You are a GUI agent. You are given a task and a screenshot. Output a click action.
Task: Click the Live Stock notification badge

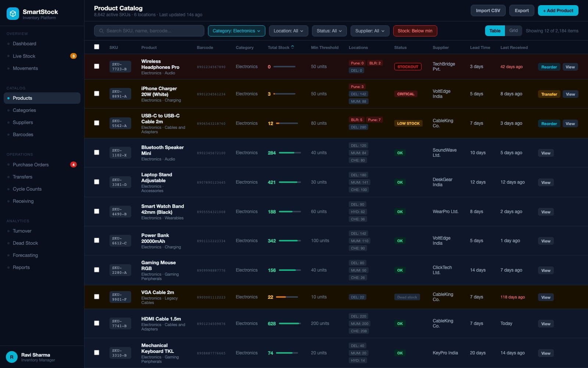click(73, 56)
